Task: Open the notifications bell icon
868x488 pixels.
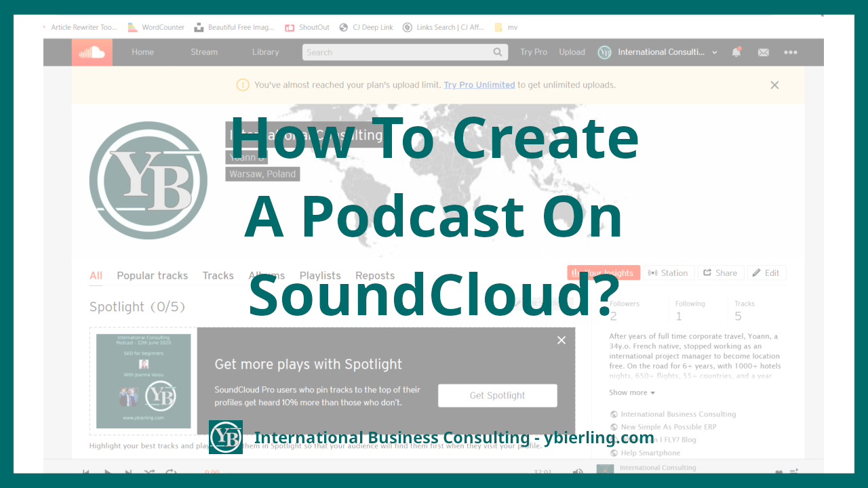Action: (736, 52)
